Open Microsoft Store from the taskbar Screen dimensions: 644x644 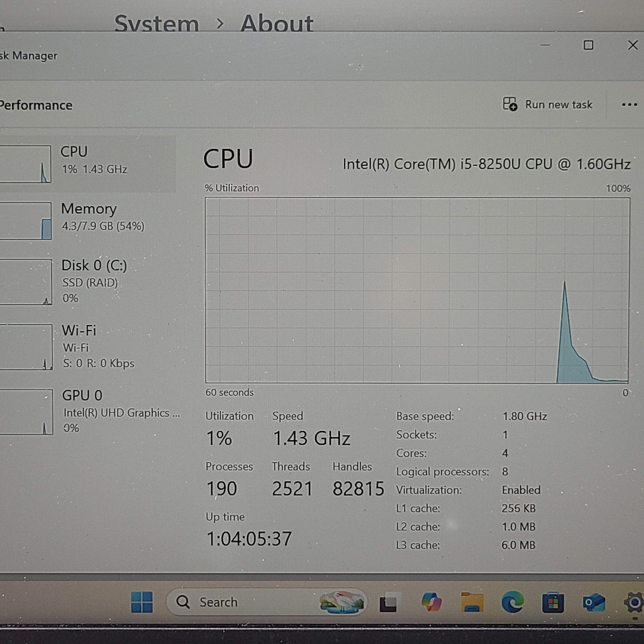553,603
